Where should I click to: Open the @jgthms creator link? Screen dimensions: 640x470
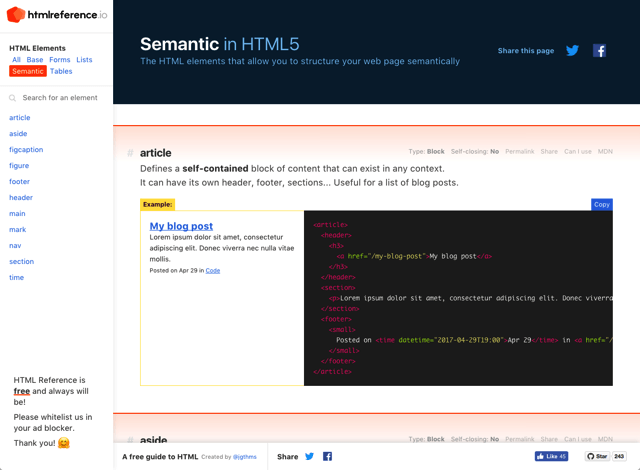pos(245,457)
